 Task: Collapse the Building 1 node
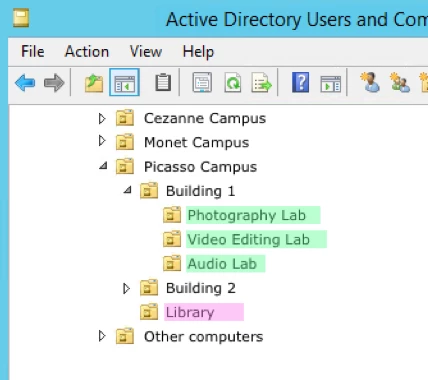(127, 190)
